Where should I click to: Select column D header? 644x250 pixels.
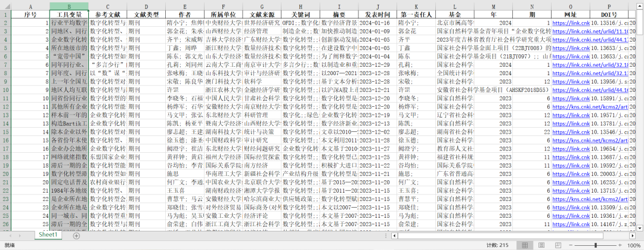[x=146, y=6]
